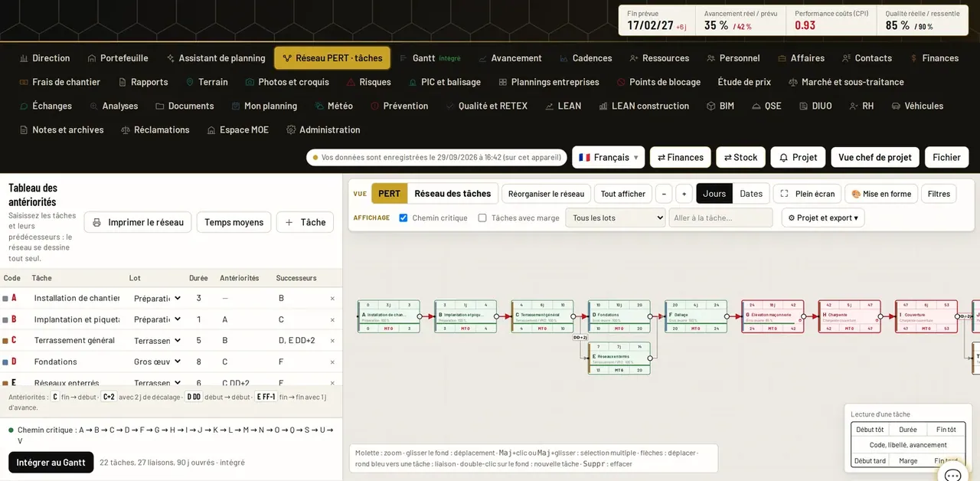The height and width of the screenshot is (481, 980).
Task: Switch display to Dates mode
Action: (x=751, y=194)
